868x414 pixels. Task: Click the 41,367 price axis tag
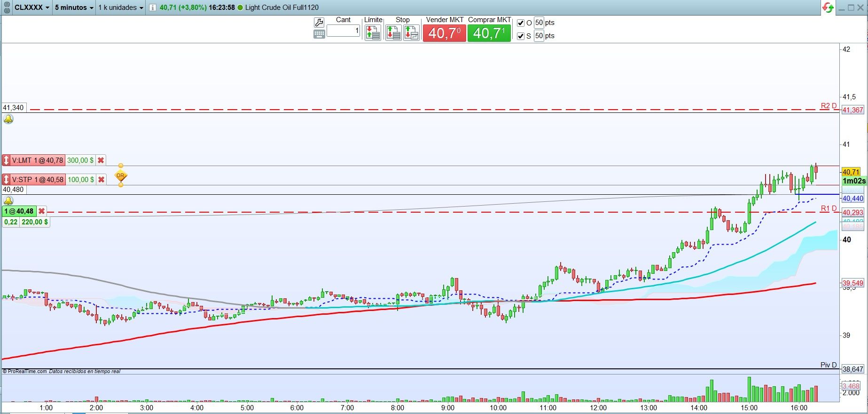coord(852,110)
